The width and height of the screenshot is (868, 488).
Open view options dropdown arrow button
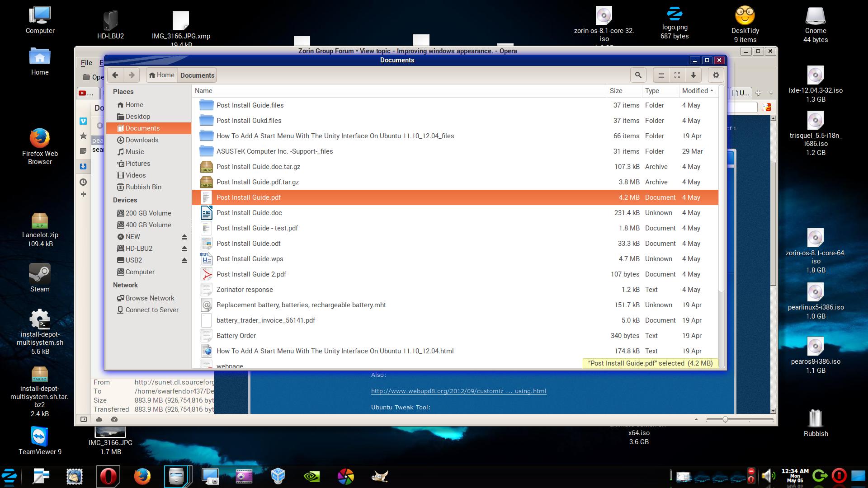coord(693,75)
